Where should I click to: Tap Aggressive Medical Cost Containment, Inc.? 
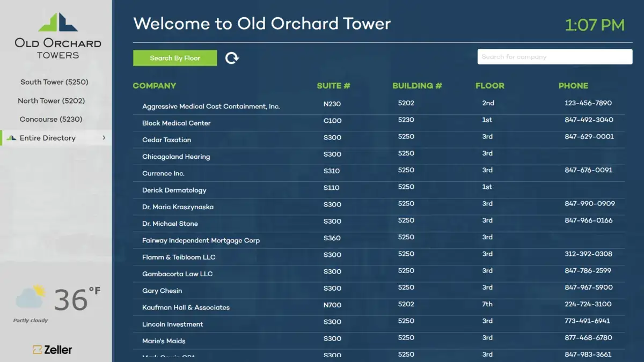point(210,107)
